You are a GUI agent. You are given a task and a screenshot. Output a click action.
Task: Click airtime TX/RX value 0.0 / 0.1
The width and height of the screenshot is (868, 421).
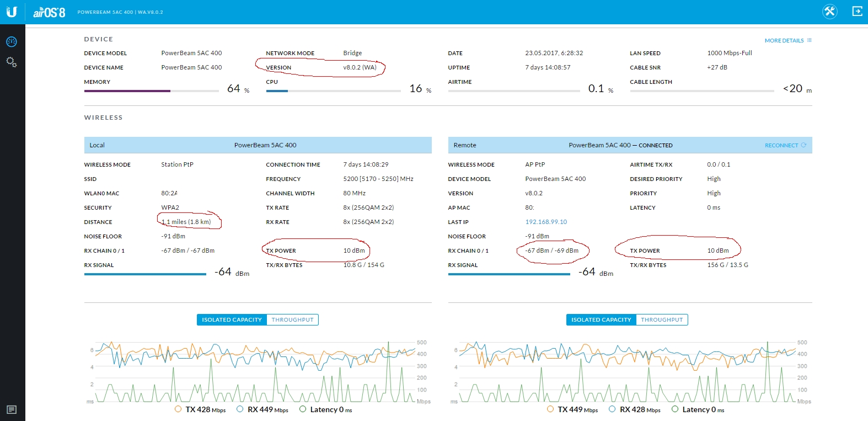point(719,164)
